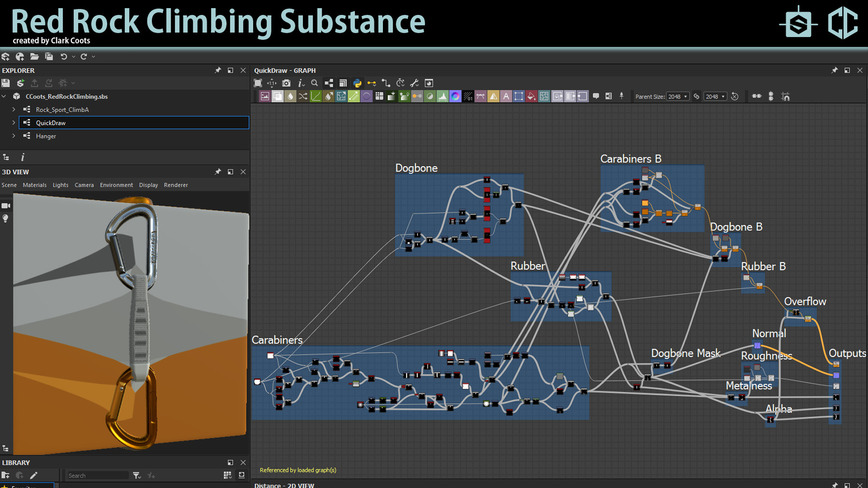868x488 pixels.
Task: Redo the last undone action
Action: pyautogui.click(x=84, y=57)
